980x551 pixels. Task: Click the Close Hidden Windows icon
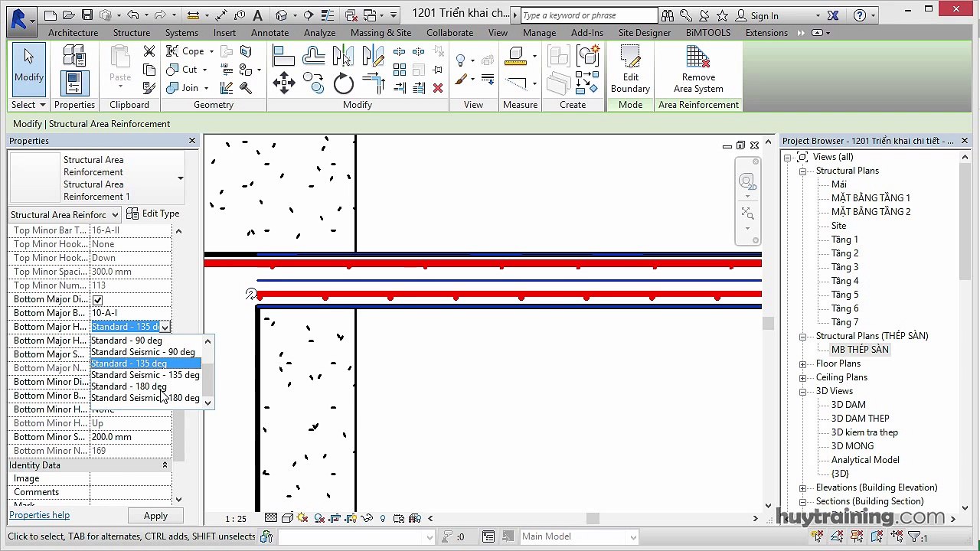pos(351,15)
